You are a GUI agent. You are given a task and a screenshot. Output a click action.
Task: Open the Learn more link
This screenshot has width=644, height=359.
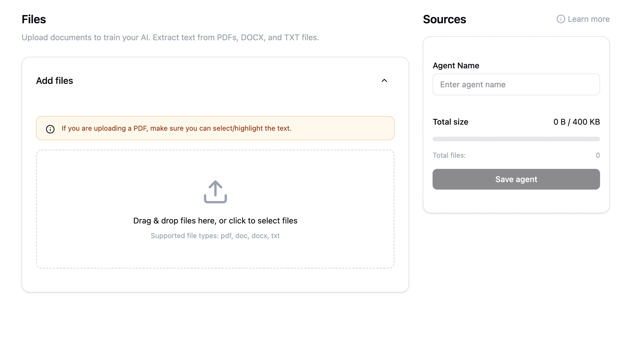pyautogui.click(x=588, y=19)
